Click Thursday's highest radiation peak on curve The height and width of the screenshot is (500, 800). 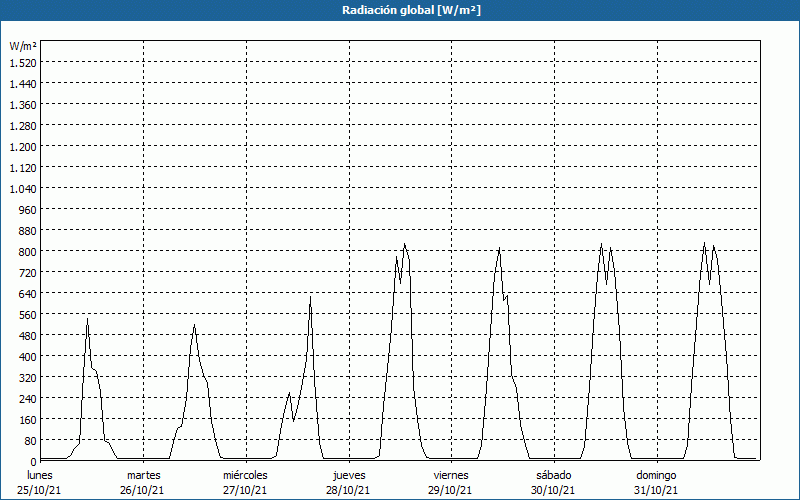tap(405, 244)
